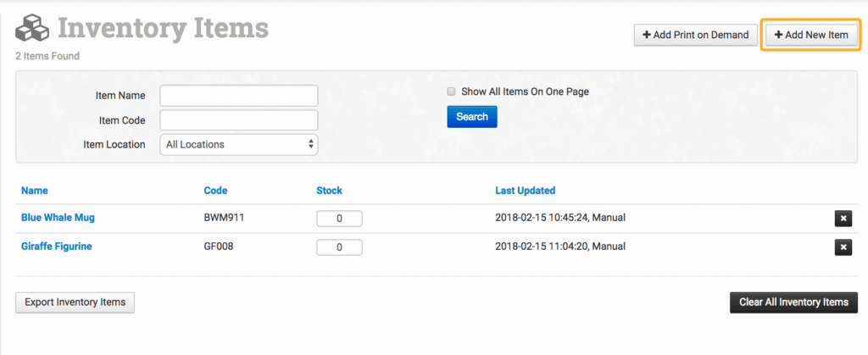The height and width of the screenshot is (355, 868).
Task: Sort by Last Updated column header
Action: (525, 191)
